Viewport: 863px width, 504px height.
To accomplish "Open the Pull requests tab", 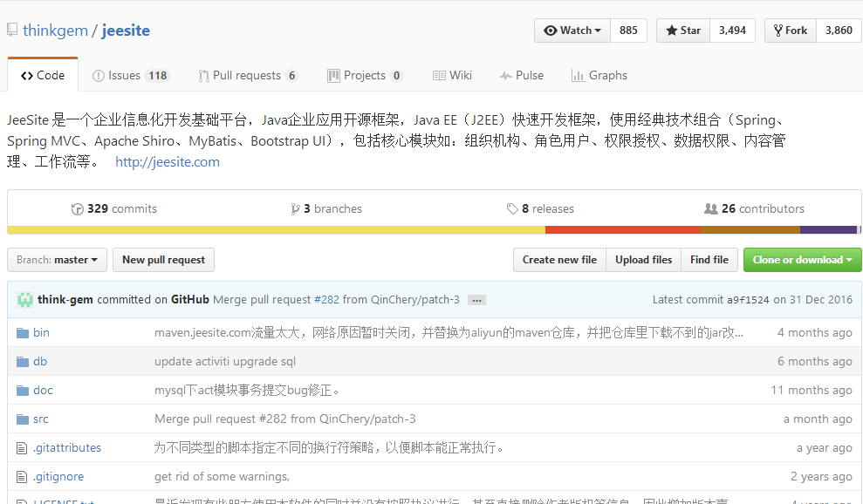I will point(248,75).
